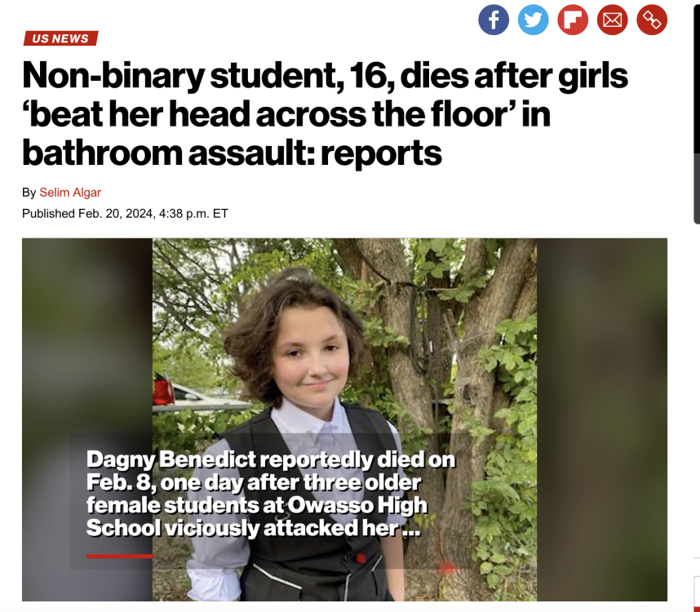Click the published date line
Image resolution: width=700 pixels, height=612 pixels.
(x=125, y=214)
